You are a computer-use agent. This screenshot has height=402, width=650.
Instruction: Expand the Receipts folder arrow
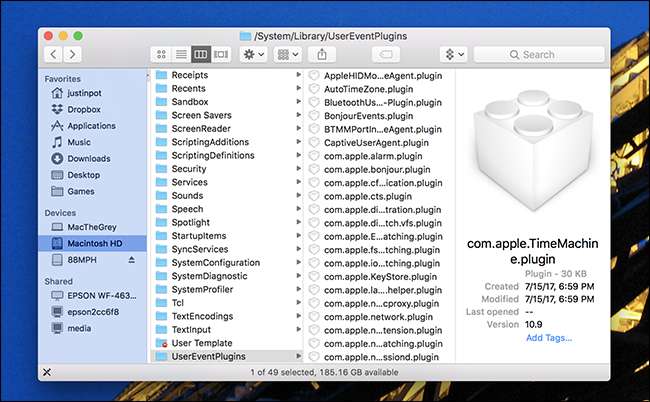tap(298, 75)
